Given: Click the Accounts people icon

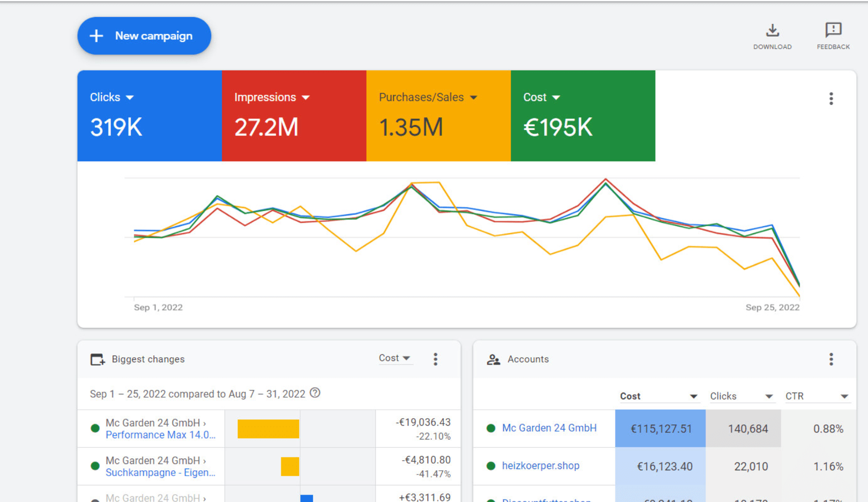Looking at the screenshot, I should coord(493,359).
